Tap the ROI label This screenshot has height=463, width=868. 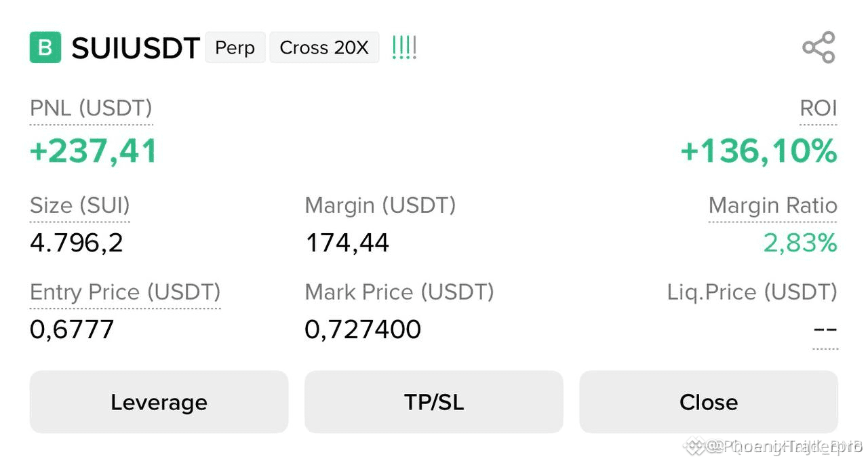[818, 108]
